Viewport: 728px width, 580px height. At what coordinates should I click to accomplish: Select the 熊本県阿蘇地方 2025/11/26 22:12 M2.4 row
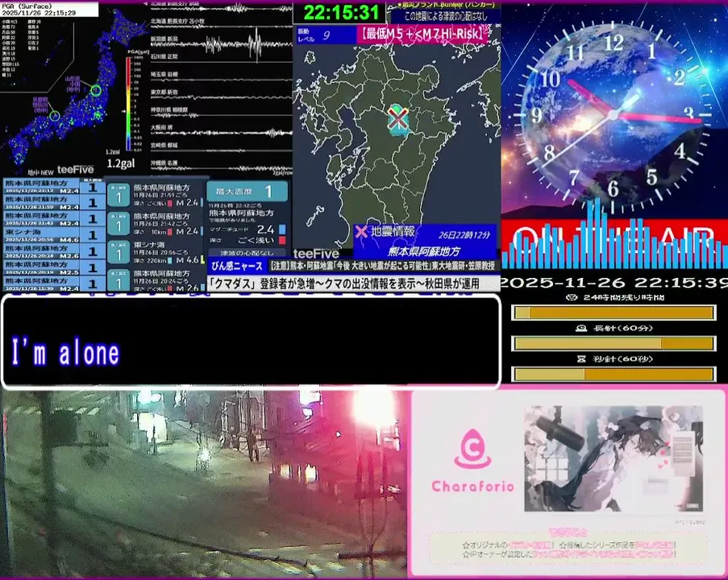tap(53, 187)
